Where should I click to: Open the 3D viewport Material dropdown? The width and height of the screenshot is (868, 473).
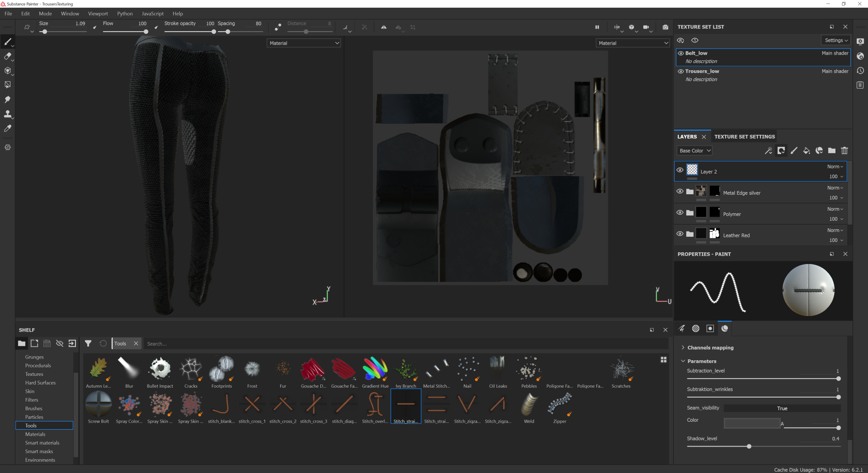pyautogui.click(x=304, y=43)
